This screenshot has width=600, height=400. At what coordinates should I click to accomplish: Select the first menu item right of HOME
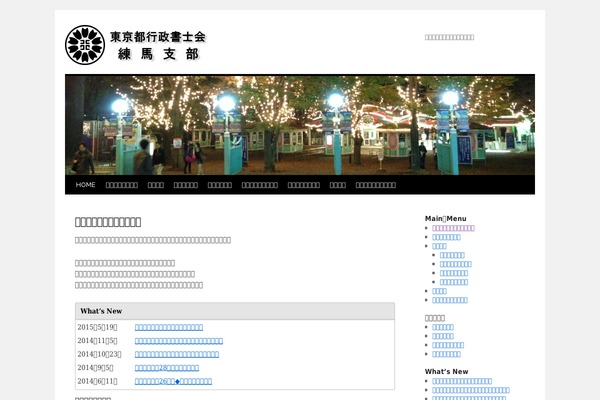click(121, 185)
